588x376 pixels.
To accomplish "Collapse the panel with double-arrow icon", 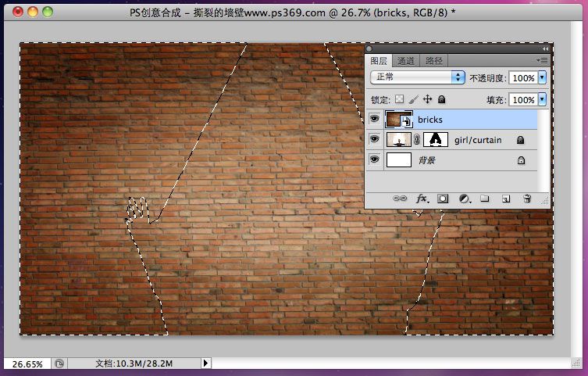I will 545,48.
